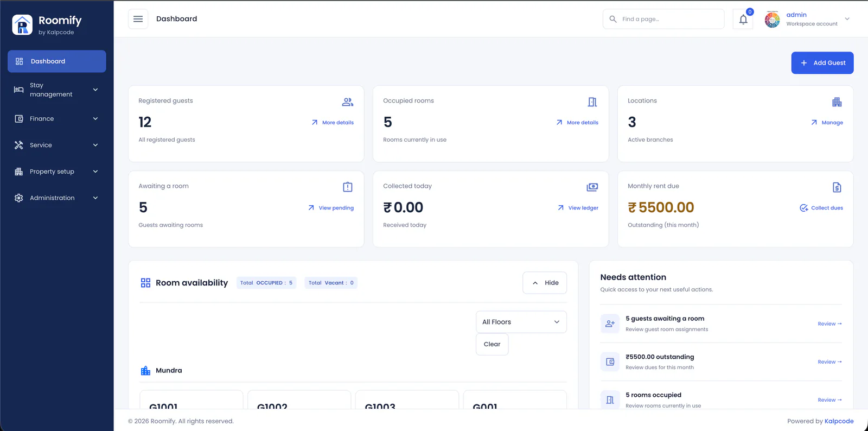This screenshot has width=868, height=431.
Task: Click Collect dues link
Action: point(821,208)
